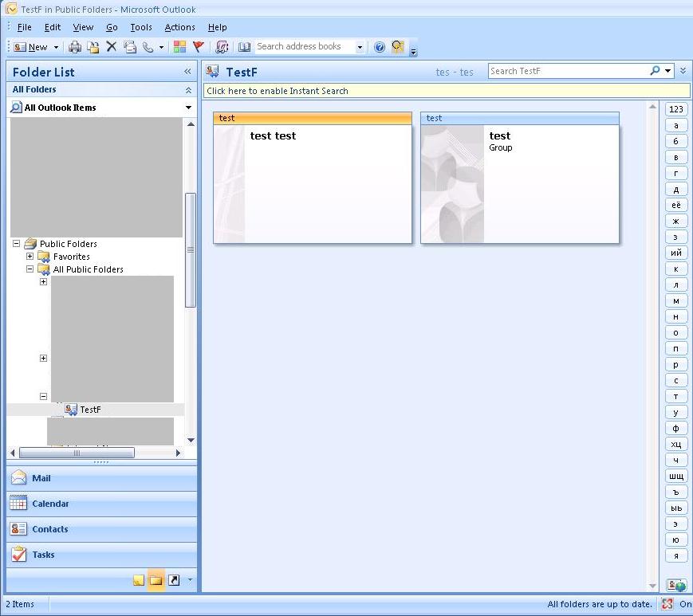Image resolution: width=693 pixels, height=616 pixels.
Task: Switch to Calendar in navigation pane
Action: click(x=101, y=504)
